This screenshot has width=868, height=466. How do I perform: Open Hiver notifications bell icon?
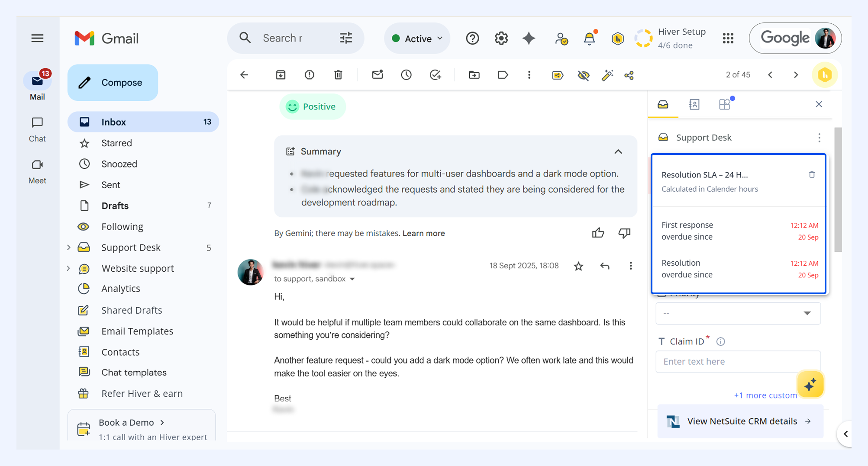(589, 39)
